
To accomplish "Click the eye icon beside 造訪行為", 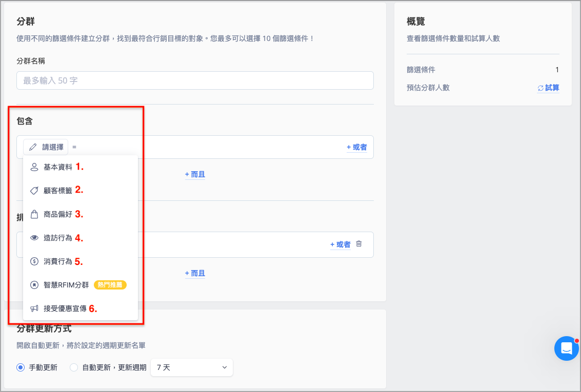I will pyautogui.click(x=34, y=238).
